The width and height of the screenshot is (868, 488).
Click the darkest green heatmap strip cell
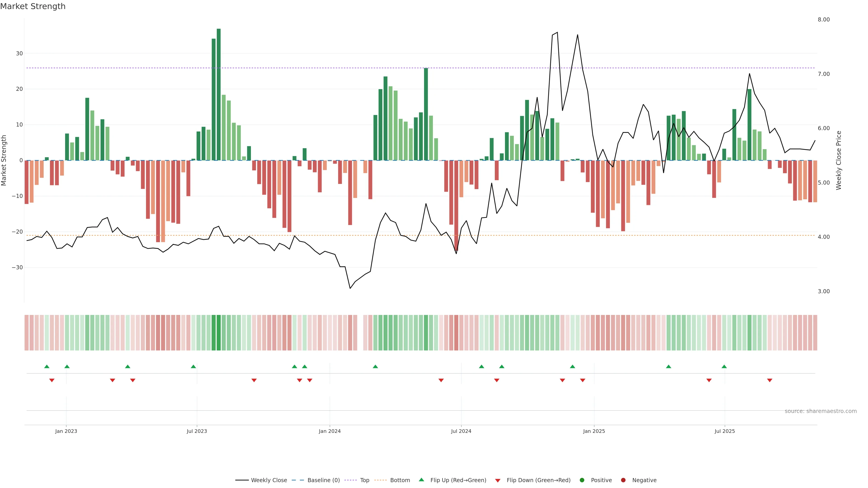(219, 332)
